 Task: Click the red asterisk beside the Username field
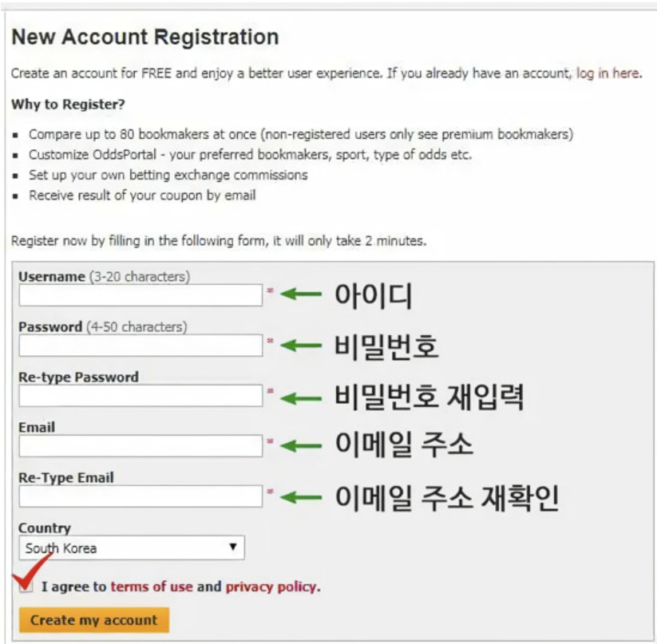tap(271, 290)
